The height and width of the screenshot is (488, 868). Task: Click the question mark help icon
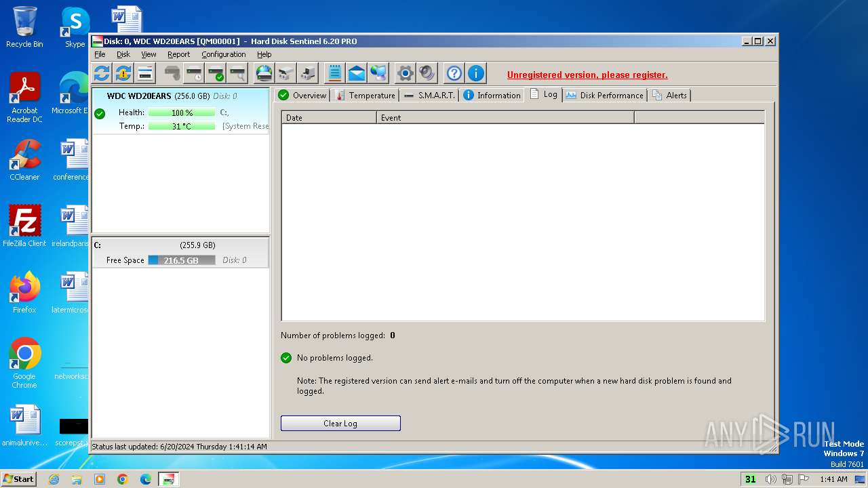coord(454,73)
